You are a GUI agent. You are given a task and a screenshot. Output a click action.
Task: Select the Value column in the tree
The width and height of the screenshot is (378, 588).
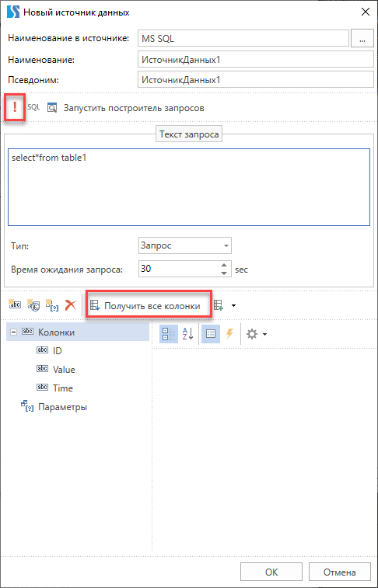(64, 370)
